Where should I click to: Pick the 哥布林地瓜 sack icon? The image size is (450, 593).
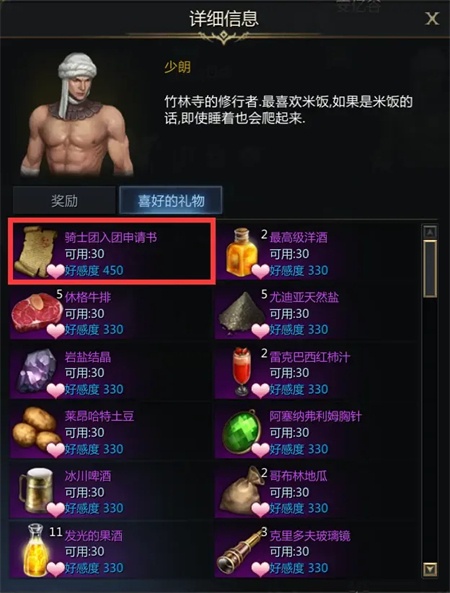[x=242, y=491]
